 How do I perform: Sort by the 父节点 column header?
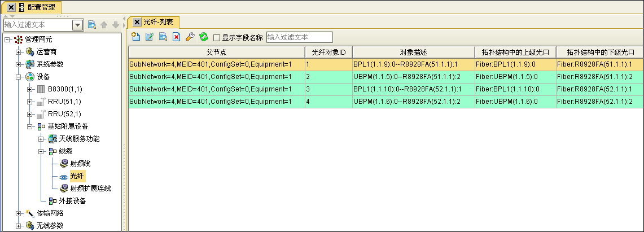pos(216,52)
